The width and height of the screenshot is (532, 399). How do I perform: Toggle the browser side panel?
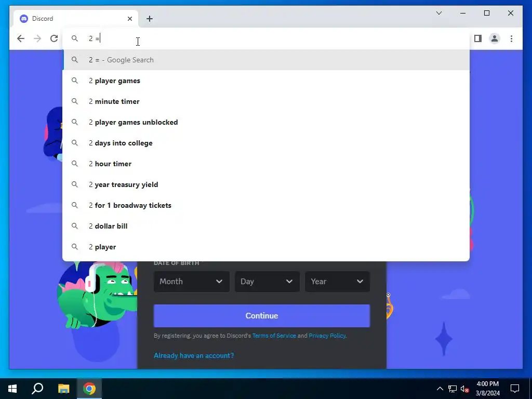(478, 38)
